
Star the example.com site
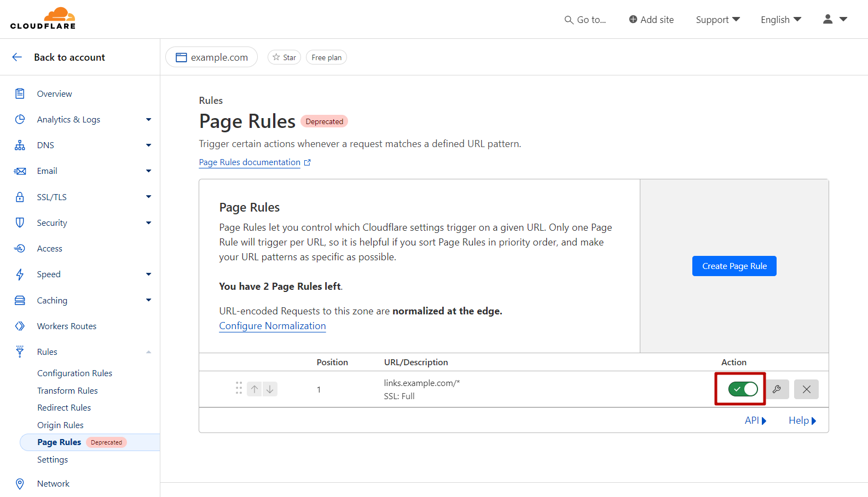pyautogui.click(x=284, y=57)
